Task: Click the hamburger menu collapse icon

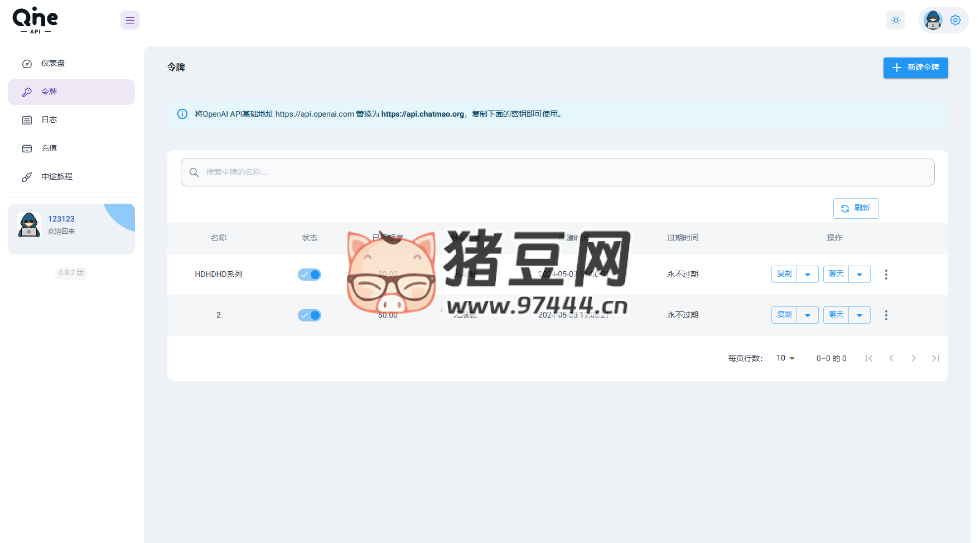Action: click(130, 21)
